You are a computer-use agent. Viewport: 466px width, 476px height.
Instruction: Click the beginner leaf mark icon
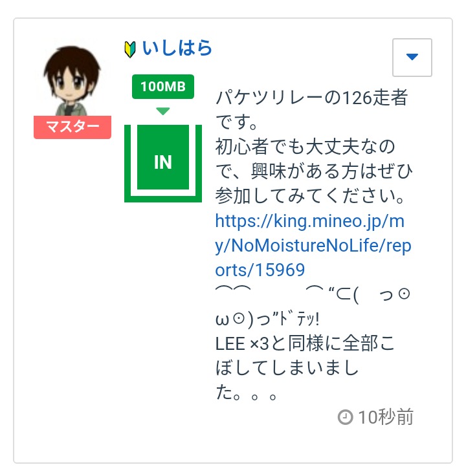(x=130, y=50)
